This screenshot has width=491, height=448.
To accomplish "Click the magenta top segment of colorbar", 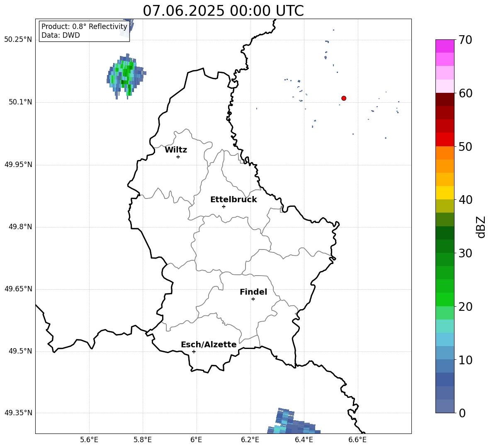I will 445,46.
